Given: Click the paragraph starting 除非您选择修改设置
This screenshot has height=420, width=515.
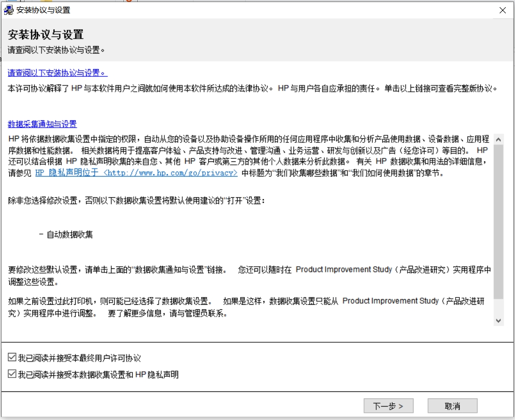Looking at the screenshot, I should tap(137, 200).
